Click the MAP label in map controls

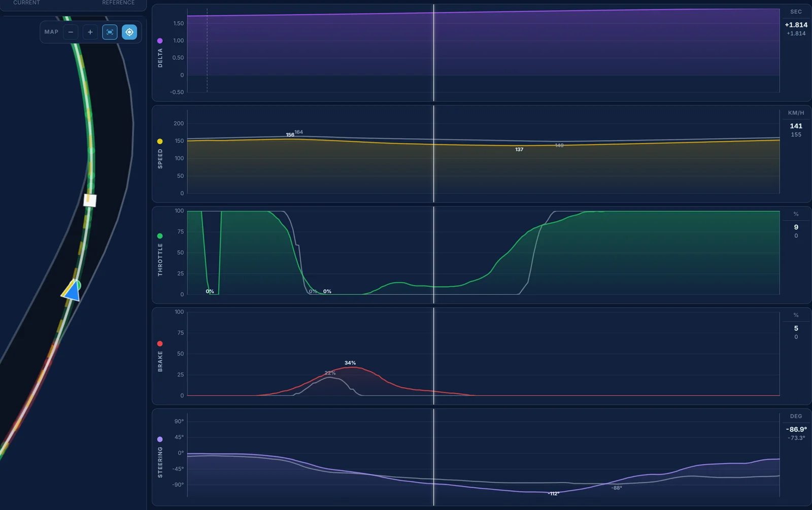pyautogui.click(x=51, y=32)
